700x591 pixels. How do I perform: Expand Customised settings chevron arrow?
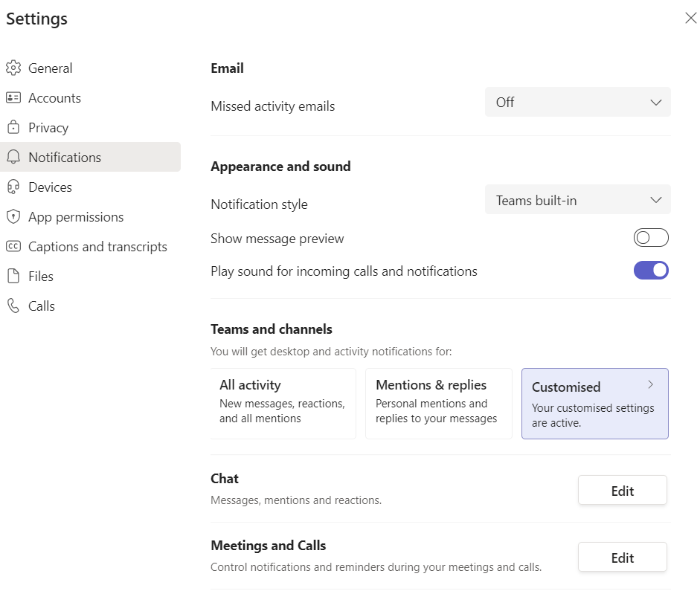650,384
